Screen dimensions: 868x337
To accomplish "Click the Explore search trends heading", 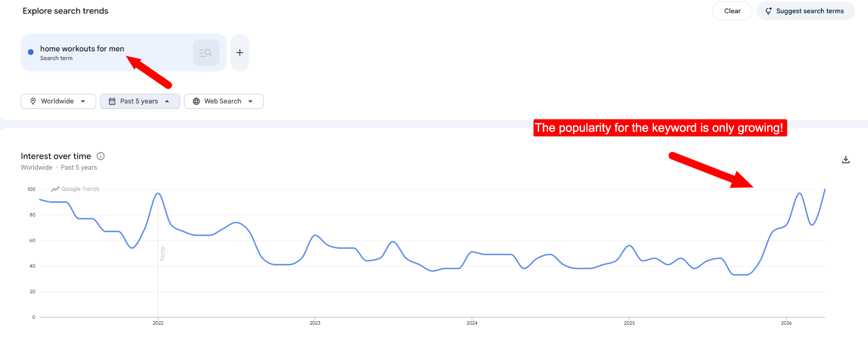I will [x=65, y=11].
